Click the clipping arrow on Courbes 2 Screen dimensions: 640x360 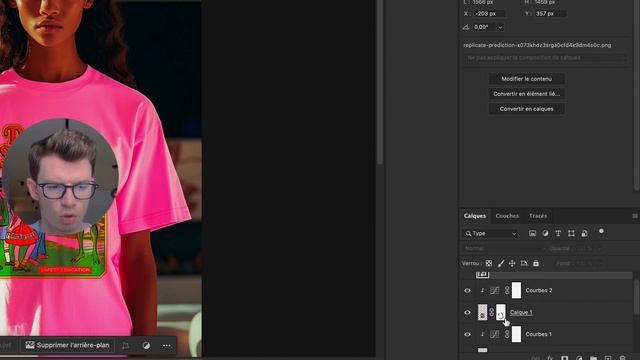[482, 291]
